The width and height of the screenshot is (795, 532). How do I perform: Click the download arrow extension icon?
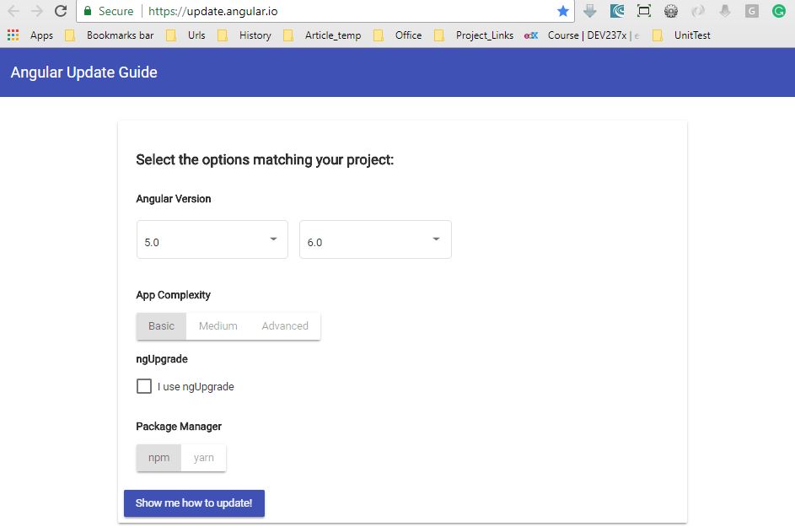[589, 11]
